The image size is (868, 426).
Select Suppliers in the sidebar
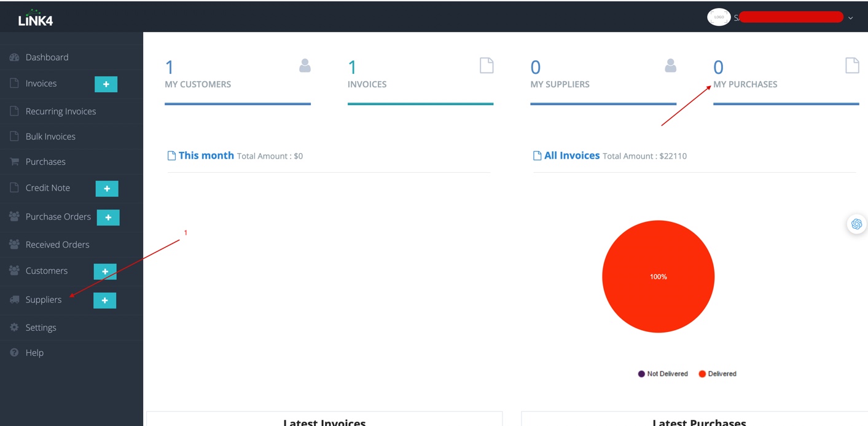[44, 300]
